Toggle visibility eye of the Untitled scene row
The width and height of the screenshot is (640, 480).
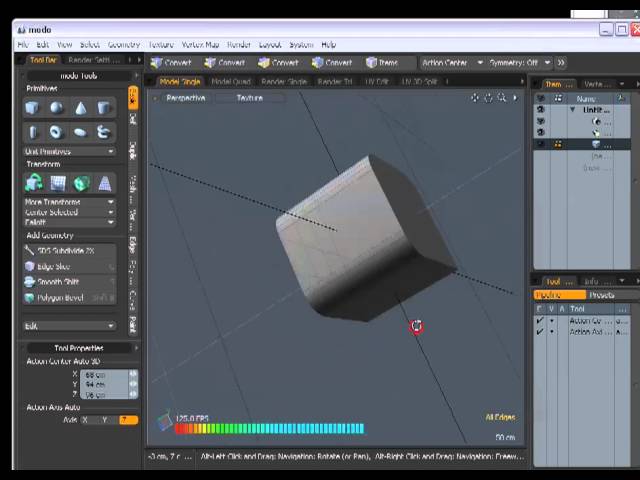point(541,110)
